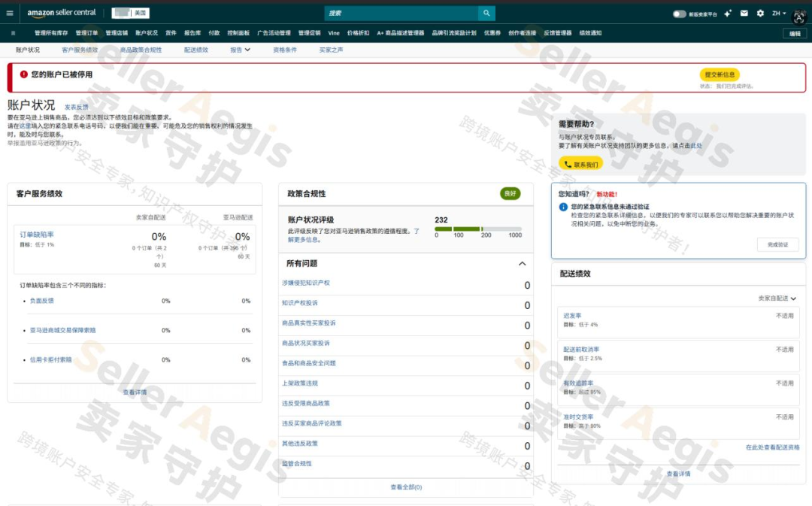Open 管理订单 in the top menu
812x506 pixels.
pos(86,33)
